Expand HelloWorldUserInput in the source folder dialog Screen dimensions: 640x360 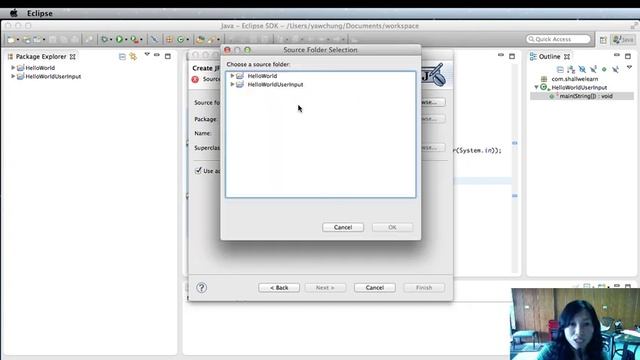point(232,84)
